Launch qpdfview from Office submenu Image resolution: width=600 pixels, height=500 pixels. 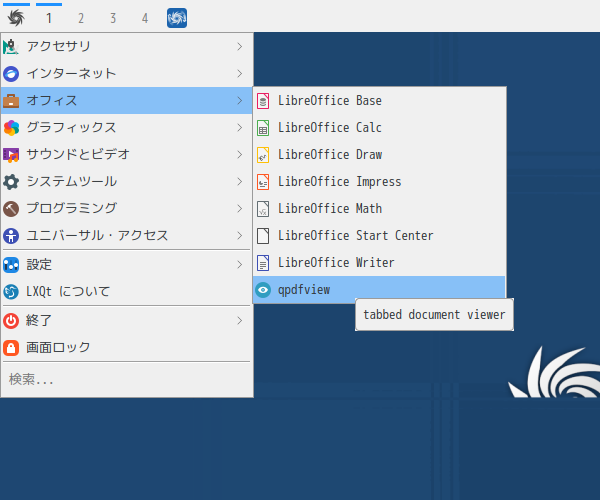tap(379, 290)
